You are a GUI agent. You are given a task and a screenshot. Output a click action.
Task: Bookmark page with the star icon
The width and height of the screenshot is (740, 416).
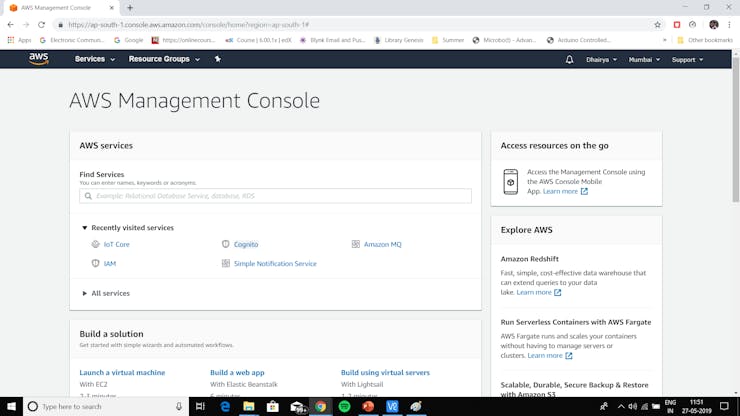click(657, 24)
